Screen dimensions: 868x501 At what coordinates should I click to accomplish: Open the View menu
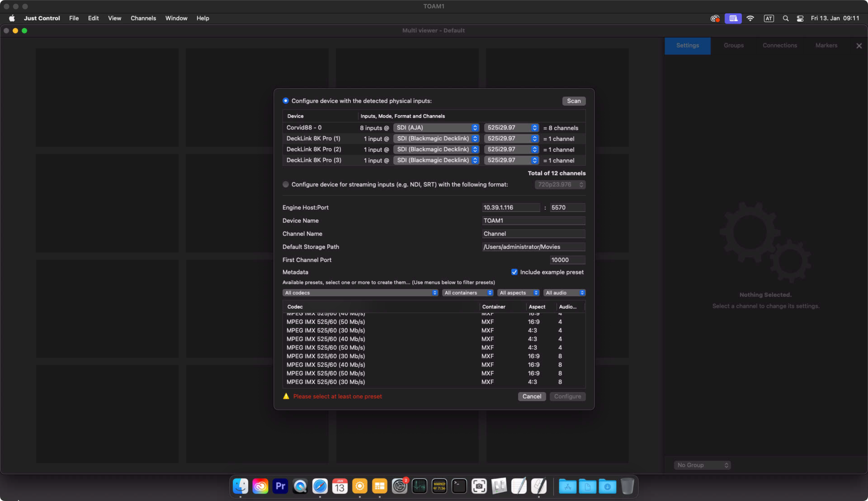click(115, 18)
